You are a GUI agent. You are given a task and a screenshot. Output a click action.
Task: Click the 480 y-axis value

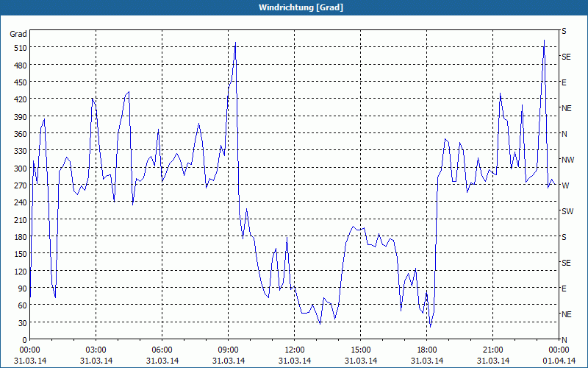(x=21, y=65)
